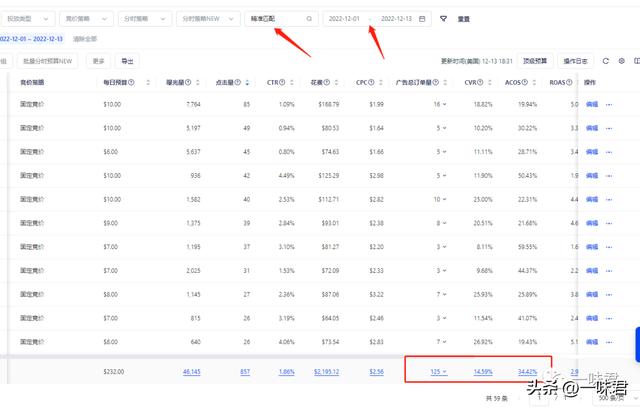The width and height of the screenshot is (640, 408).
Task: Click the 导出 export button
Action: tap(127, 61)
